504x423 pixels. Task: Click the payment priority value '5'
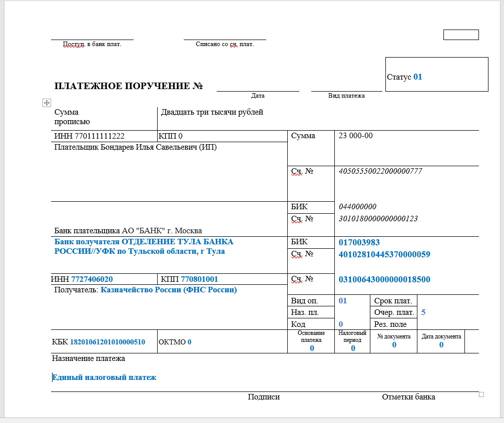click(423, 312)
